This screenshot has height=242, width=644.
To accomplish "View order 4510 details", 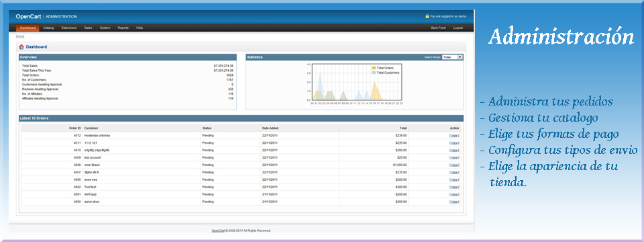I will [x=454, y=150].
